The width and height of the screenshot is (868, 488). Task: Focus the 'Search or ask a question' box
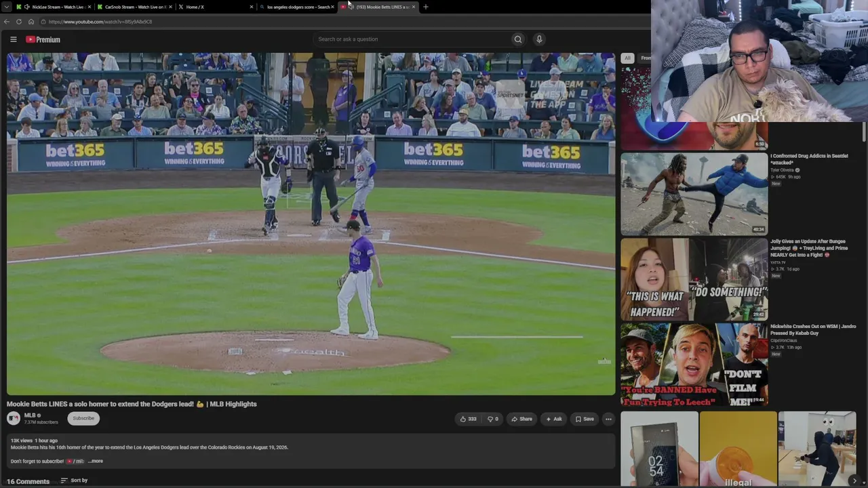[412, 39]
